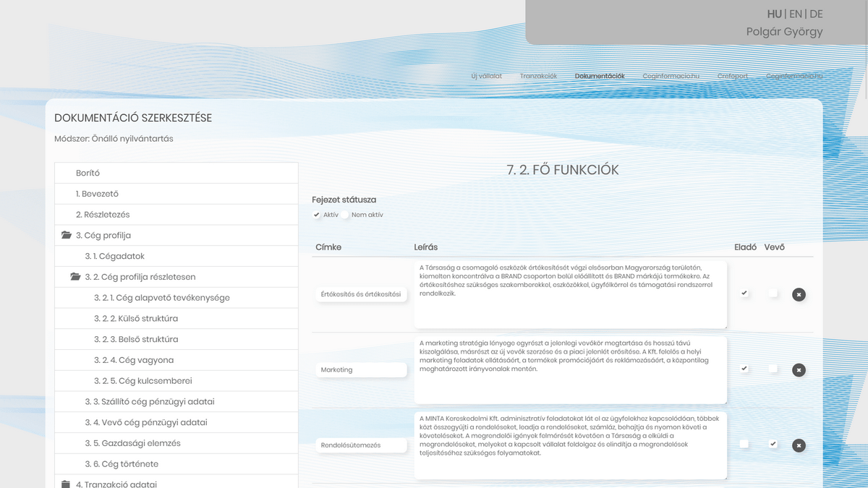The height and width of the screenshot is (488, 868).
Task: Click the Marketing label input field
Action: 362,369
